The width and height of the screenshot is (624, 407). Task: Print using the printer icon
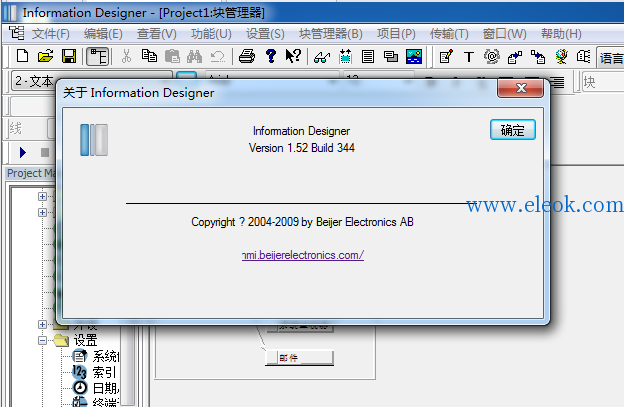click(247, 56)
